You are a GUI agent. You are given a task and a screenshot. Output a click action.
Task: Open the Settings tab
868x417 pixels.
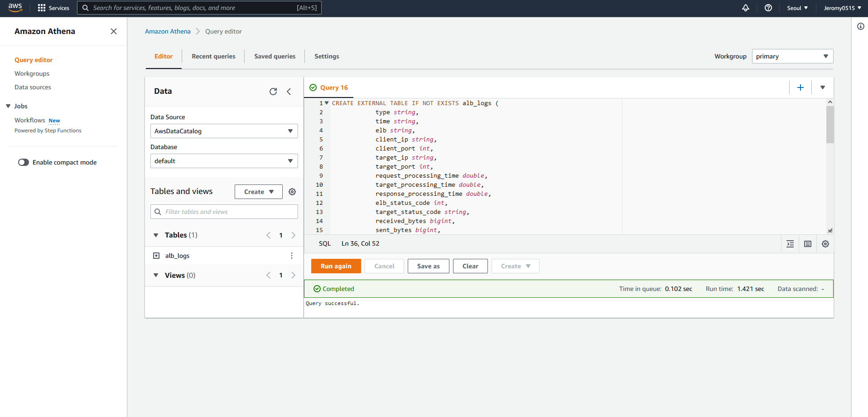tap(327, 56)
